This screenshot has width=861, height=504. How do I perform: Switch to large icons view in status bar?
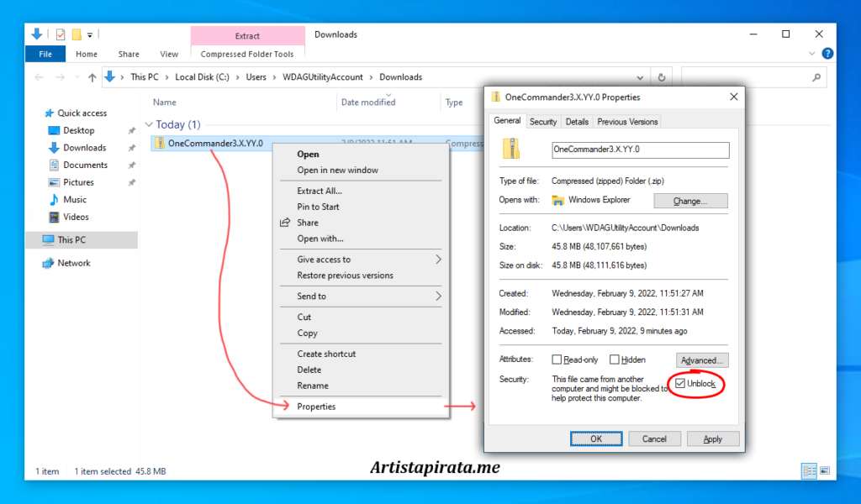pos(824,471)
